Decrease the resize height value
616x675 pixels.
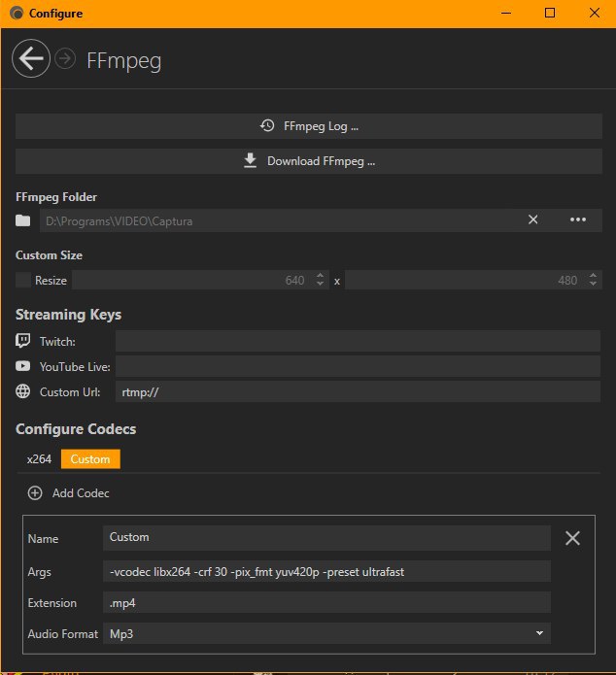click(594, 285)
